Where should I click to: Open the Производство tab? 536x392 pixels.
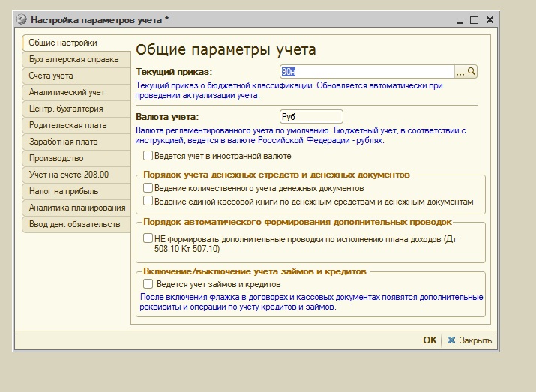tap(76, 158)
